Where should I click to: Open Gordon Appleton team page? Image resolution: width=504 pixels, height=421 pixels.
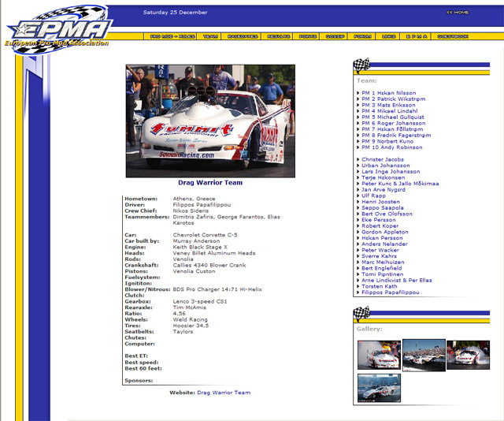pos(385,232)
